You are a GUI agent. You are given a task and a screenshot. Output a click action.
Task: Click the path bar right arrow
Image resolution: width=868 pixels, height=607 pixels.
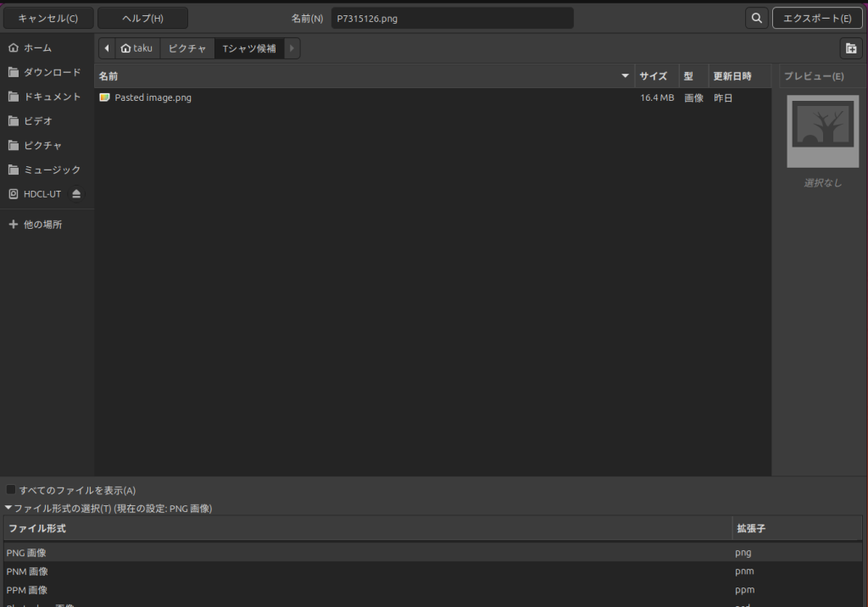[x=292, y=48]
